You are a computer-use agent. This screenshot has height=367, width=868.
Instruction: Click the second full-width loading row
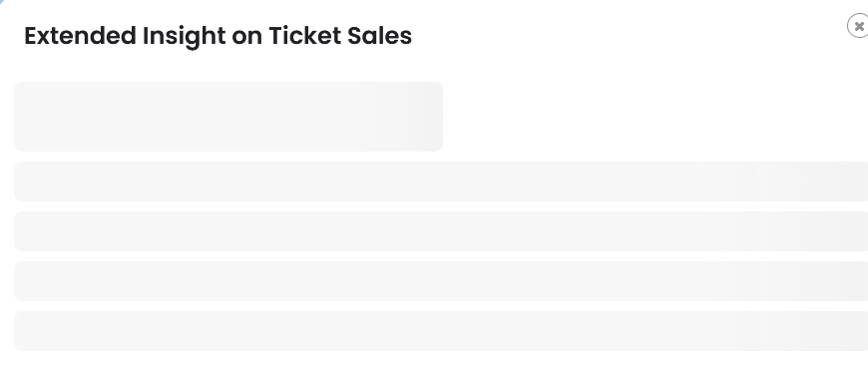point(441,231)
